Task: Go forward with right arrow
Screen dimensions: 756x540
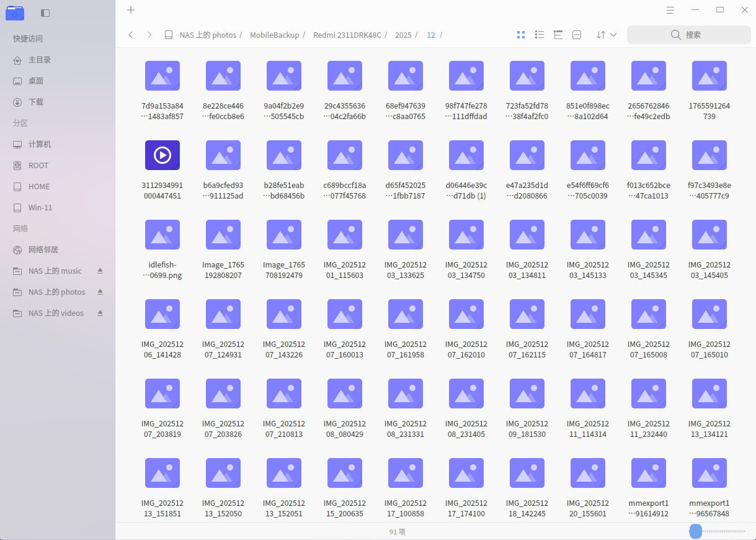Action: point(149,35)
